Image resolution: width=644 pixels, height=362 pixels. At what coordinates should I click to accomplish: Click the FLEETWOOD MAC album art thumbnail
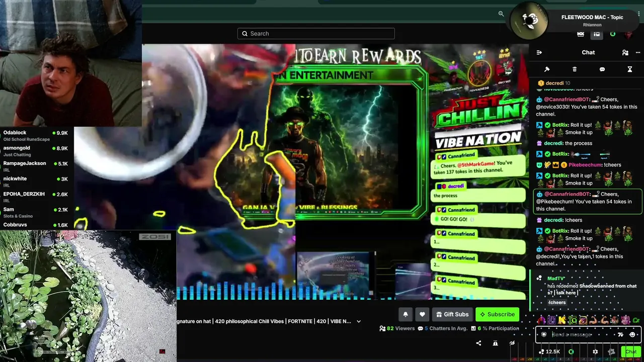tap(529, 20)
